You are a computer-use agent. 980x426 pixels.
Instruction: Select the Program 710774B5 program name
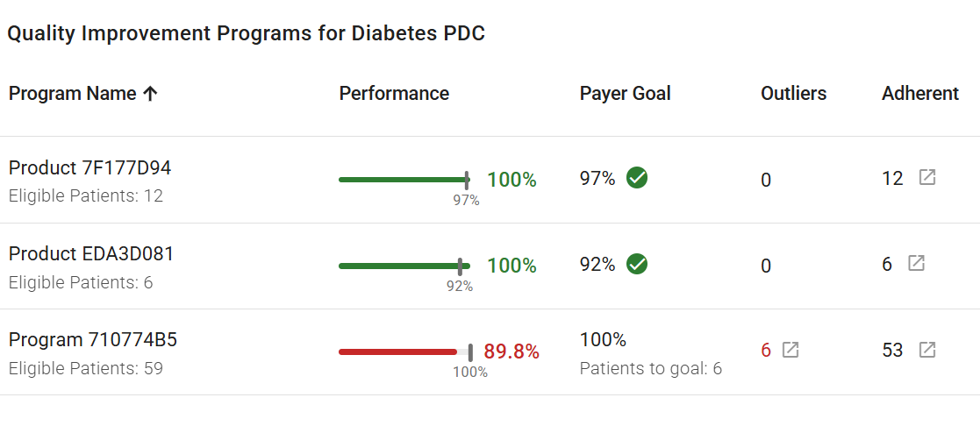(93, 340)
